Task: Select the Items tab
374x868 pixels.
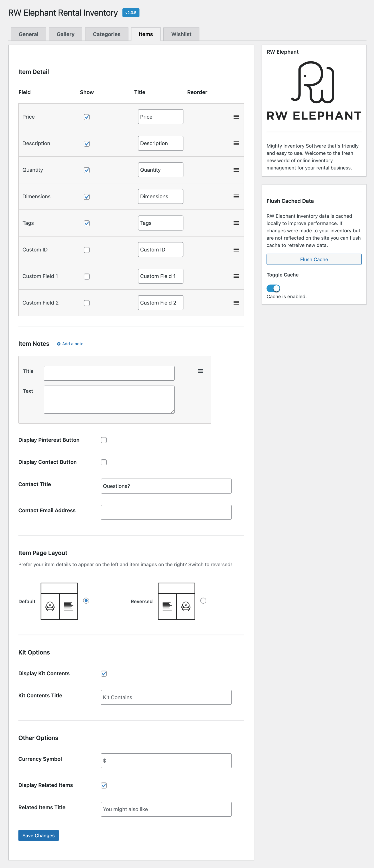Action: (x=146, y=34)
